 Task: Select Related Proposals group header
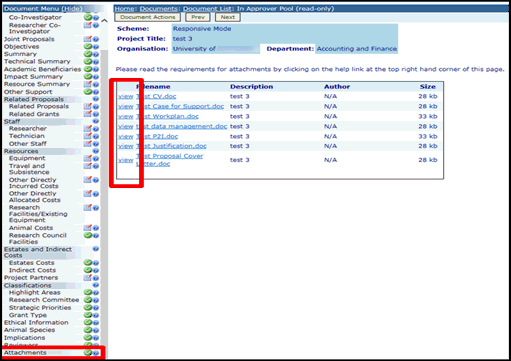pyautogui.click(x=34, y=99)
